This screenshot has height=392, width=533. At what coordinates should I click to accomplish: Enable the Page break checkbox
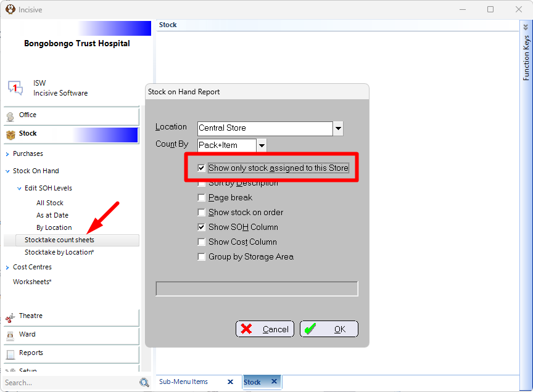click(201, 197)
